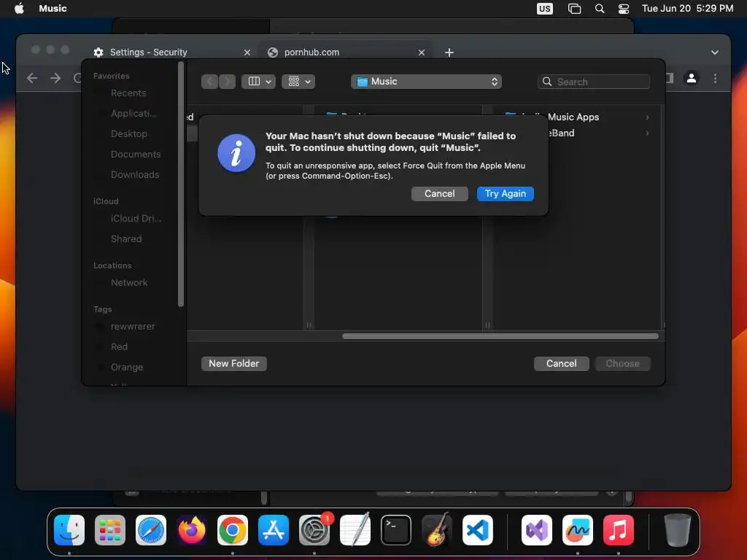Click Chrome forward arrow

coord(55,78)
